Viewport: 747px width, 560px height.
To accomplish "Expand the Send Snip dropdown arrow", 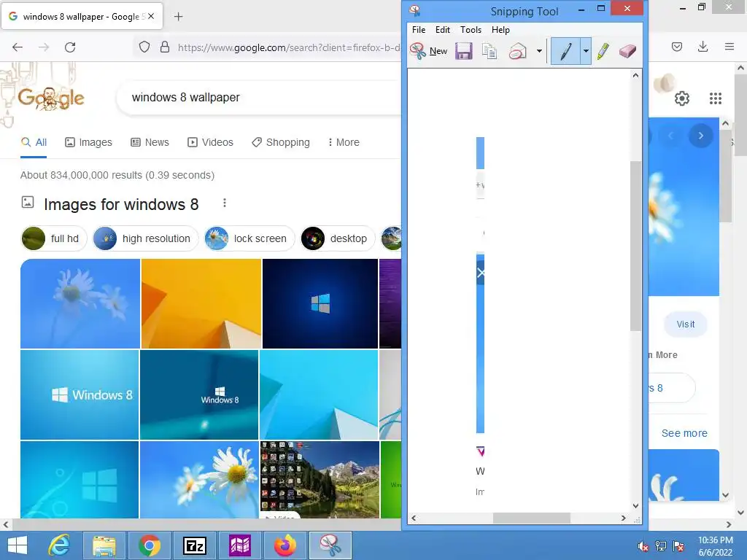I will 539,51.
